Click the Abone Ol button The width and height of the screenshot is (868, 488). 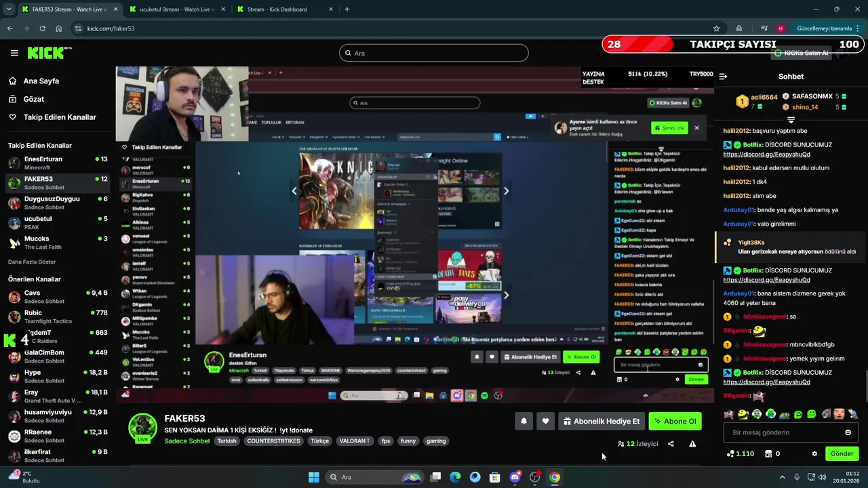675,421
